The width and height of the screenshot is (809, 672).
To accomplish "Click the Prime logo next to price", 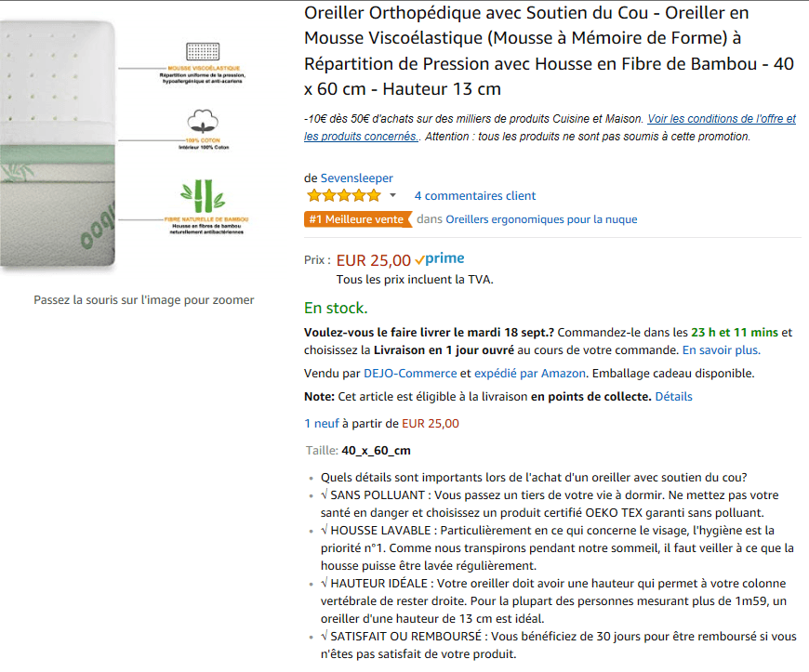I will [440, 259].
